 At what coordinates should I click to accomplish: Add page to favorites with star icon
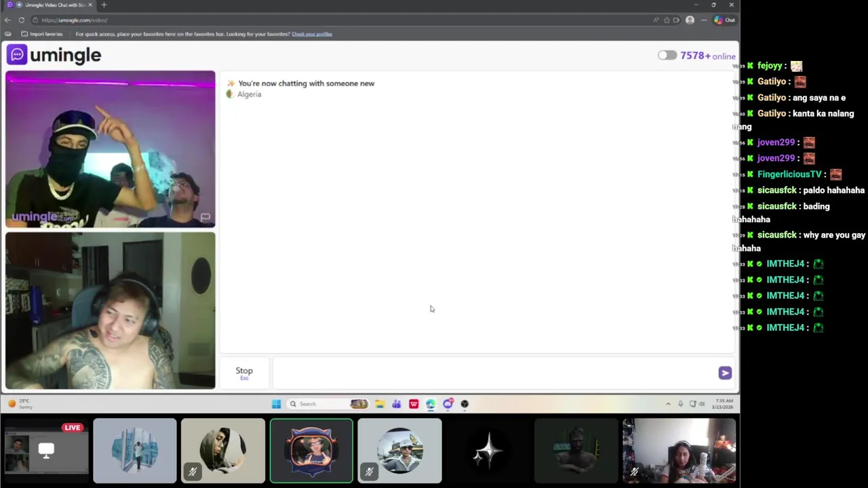tap(667, 20)
